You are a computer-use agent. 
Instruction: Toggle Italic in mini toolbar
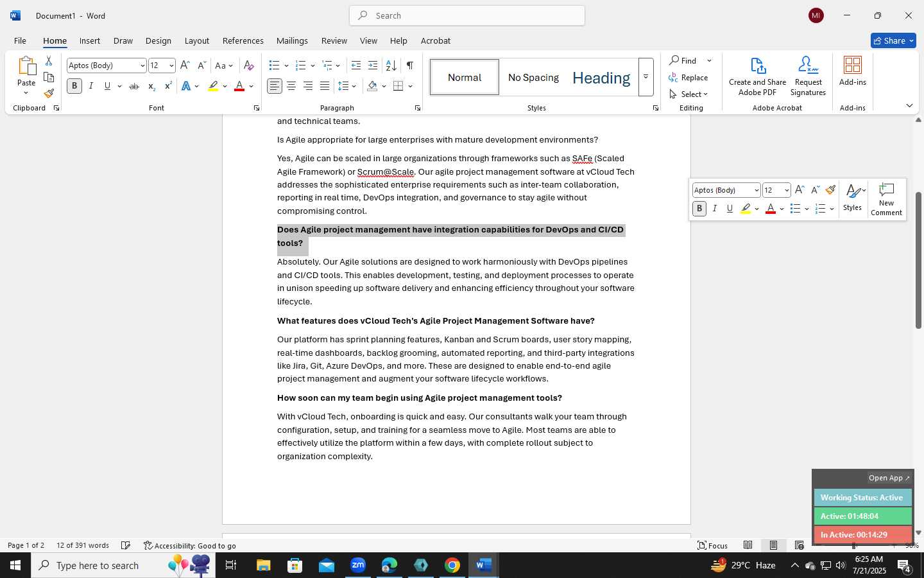click(x=714, y=209)
